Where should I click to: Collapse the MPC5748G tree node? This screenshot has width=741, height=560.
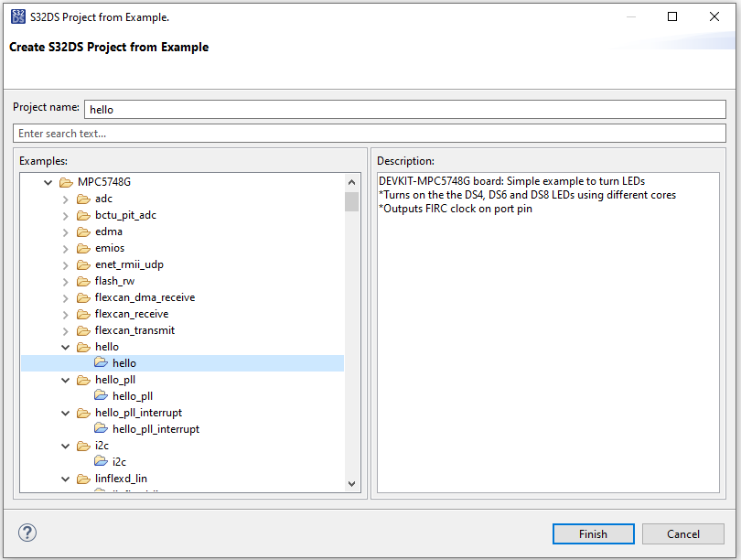tap(48, 182)
